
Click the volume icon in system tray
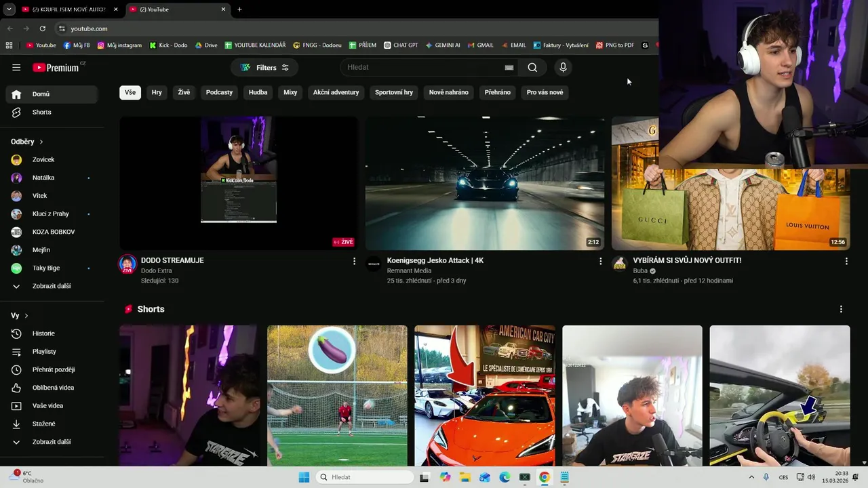click(x=811, y=477)
